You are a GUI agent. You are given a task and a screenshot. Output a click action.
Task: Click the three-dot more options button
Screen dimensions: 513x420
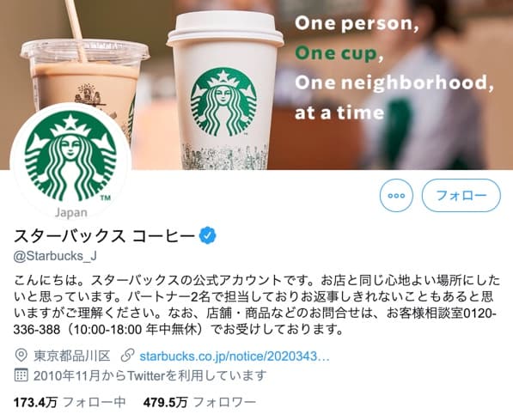click(x=396, y=195)
